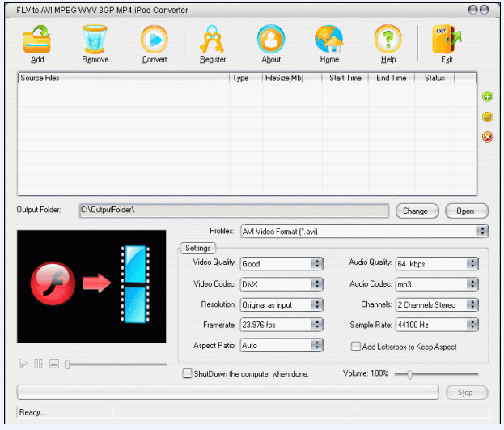The image size is (504, 430).
Task: Open the Video Codec dropdown
Action: (x=282, y=284)
